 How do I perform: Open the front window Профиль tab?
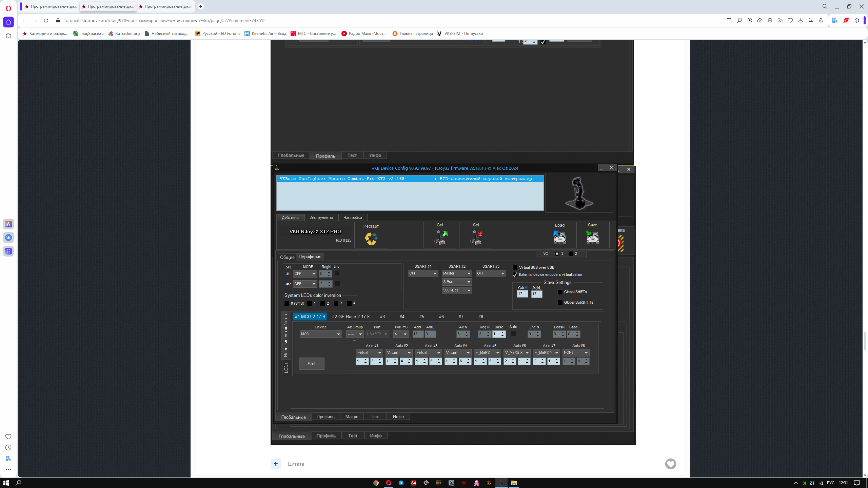click(x=325, y=416)
